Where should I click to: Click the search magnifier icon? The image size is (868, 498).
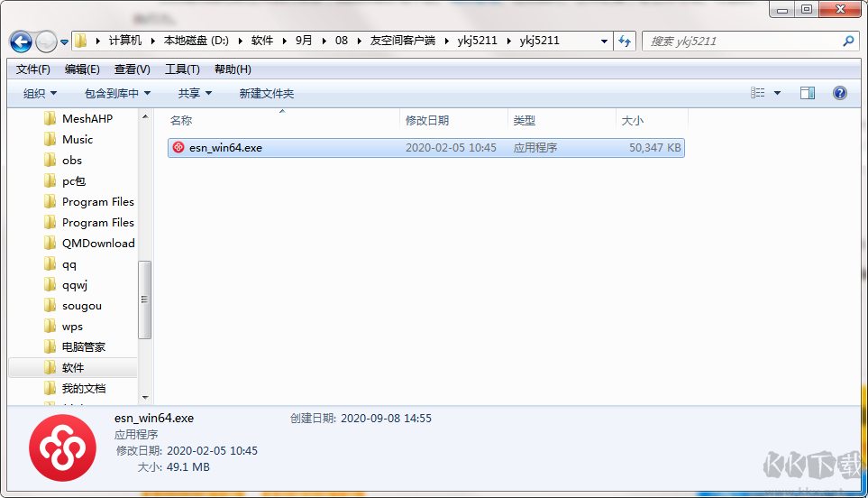point(848,41)
